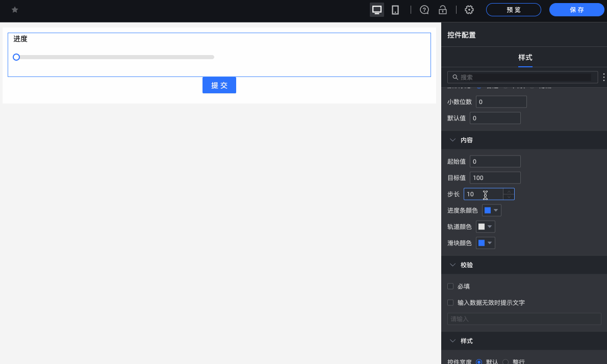
Task: Collapse the bottom 样式 section
Action: point(452,341)
